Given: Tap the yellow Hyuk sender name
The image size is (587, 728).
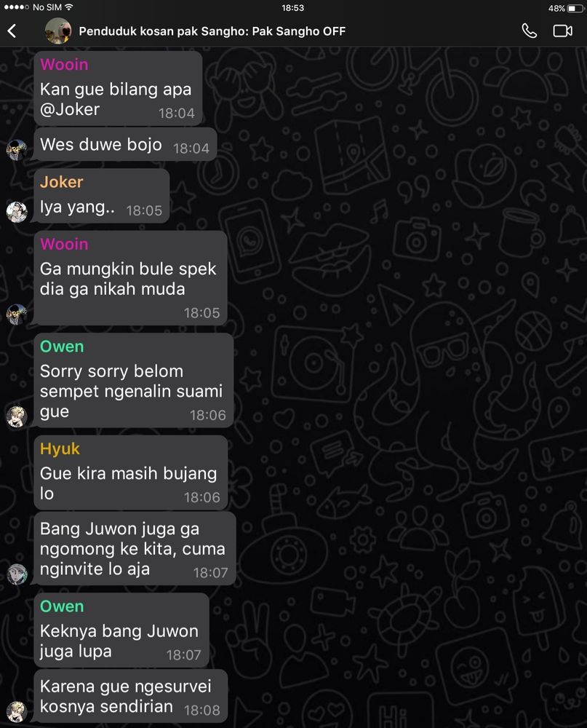Looking at the screenshot, I should tap(60, 449).
